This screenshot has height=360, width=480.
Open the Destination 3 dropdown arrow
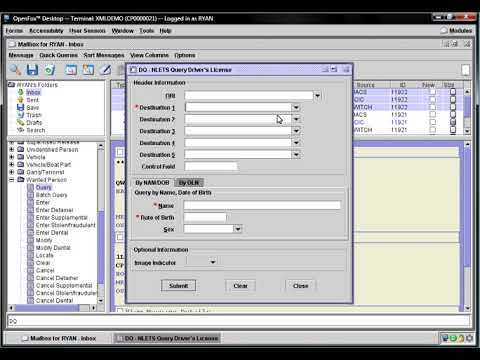click(x=296, y=131)
